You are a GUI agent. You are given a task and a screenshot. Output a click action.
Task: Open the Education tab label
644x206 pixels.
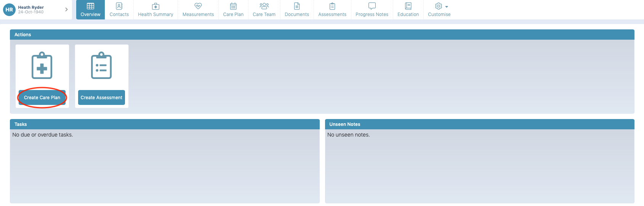408,14
